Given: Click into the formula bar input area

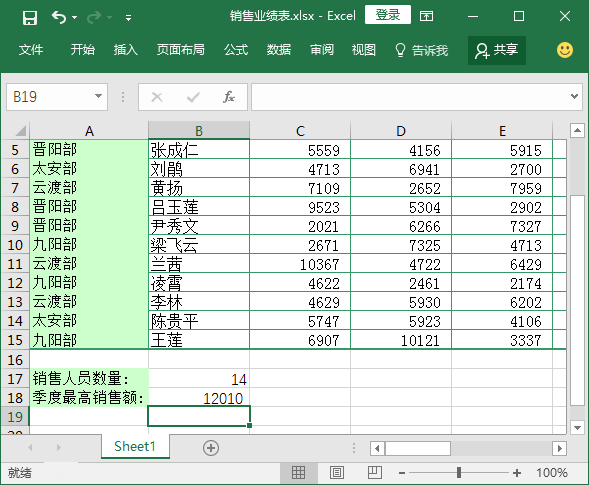Looking at the screenshot, I should click(x=409, y=97).
